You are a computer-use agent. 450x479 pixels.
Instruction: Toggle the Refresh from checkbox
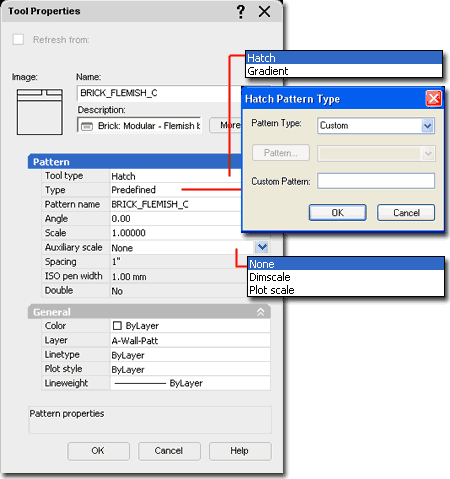pos(18,39)
